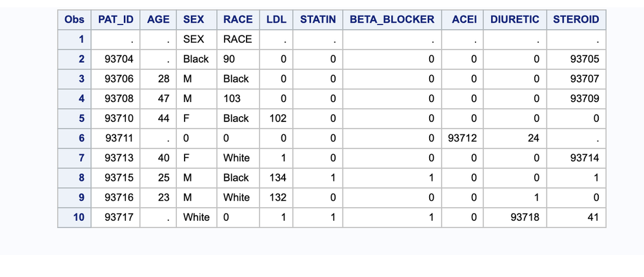Select the ACEI column header

pos(463,20)
